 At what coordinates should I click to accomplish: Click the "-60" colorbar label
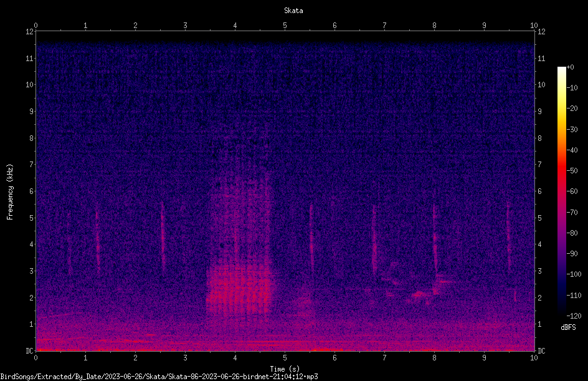[x=572, y=191]
